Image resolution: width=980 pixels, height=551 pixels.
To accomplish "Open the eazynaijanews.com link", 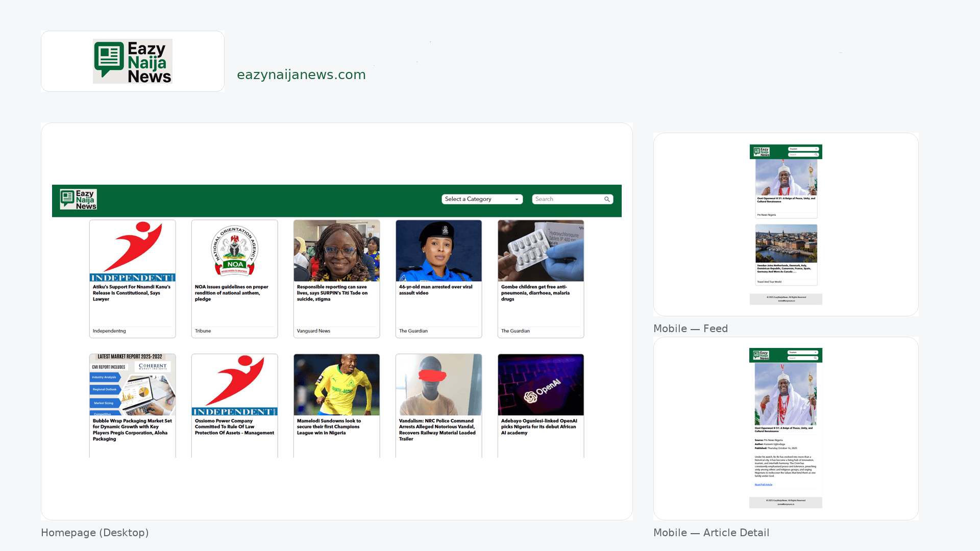I will pyautogui.click(x=301, y=75).
